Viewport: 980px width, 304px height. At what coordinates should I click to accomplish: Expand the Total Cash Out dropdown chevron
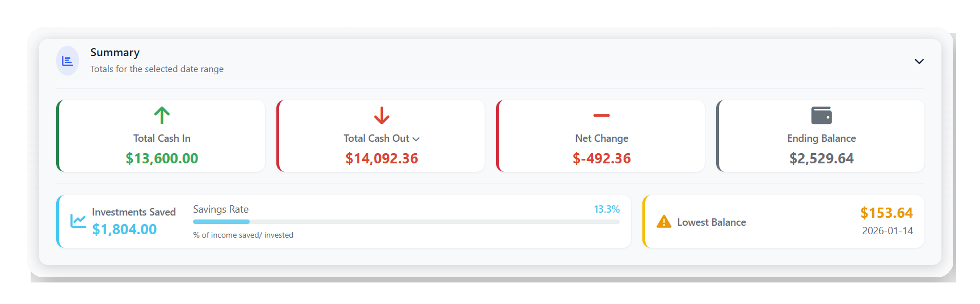[x=416, y=139]
